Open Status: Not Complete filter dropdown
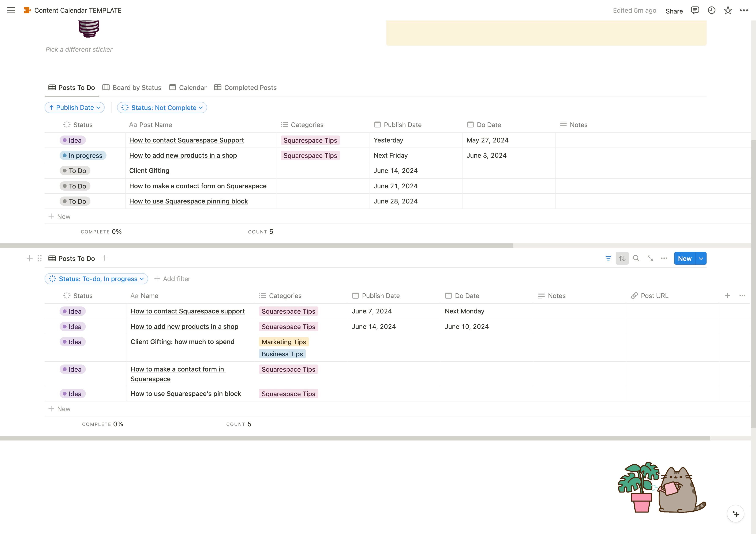 [x=162, y=108]
